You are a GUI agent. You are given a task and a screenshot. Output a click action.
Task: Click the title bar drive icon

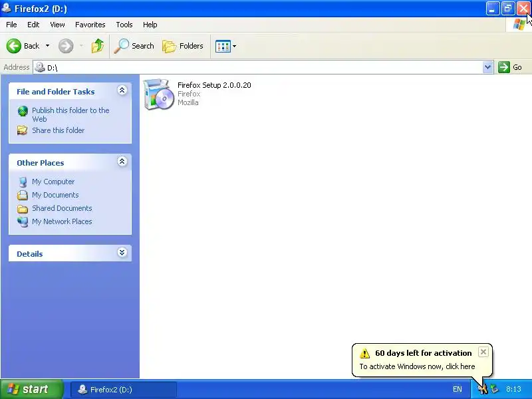pyautogui.click(x=6, y=8)
